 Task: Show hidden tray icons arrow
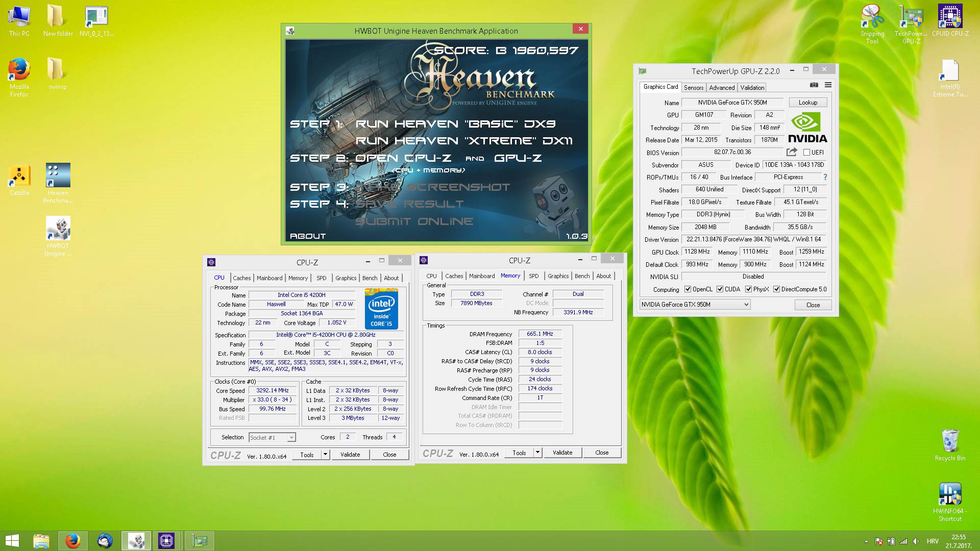click(866, 541)
